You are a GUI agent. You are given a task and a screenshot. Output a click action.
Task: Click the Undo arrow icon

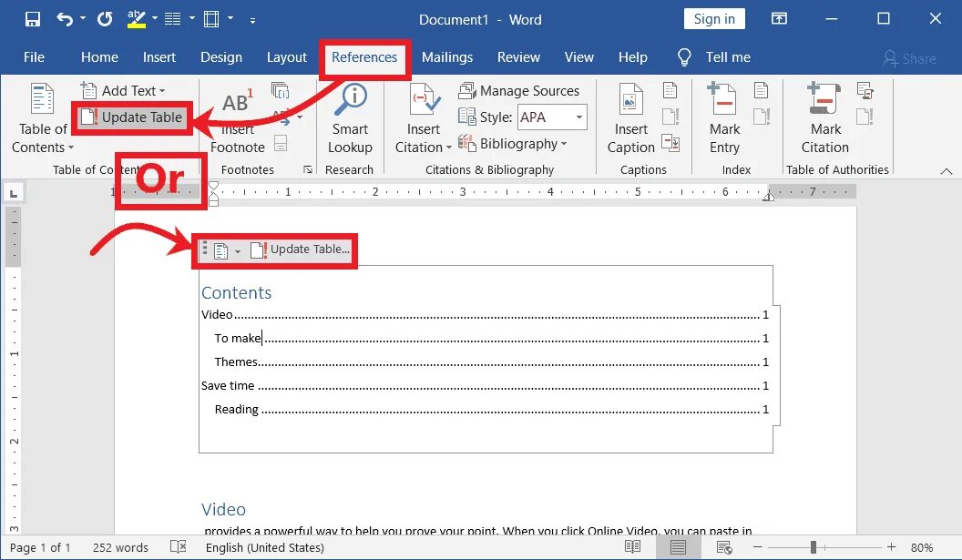pos(65,20)
